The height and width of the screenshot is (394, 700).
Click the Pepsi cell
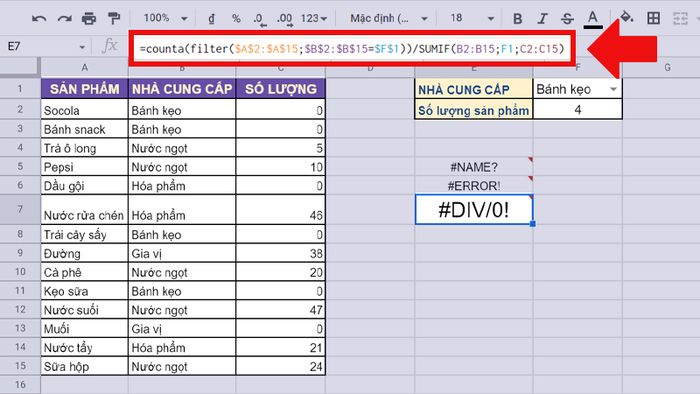(84, 166)
